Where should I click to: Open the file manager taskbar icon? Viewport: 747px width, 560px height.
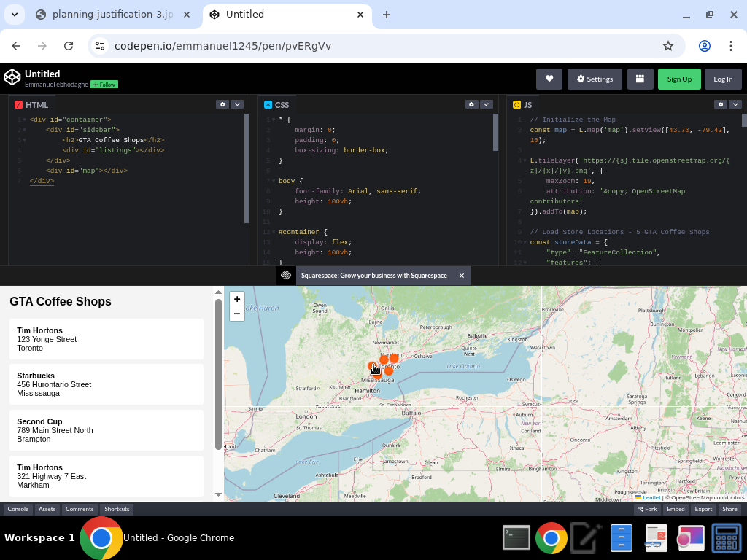pos(622,537)
